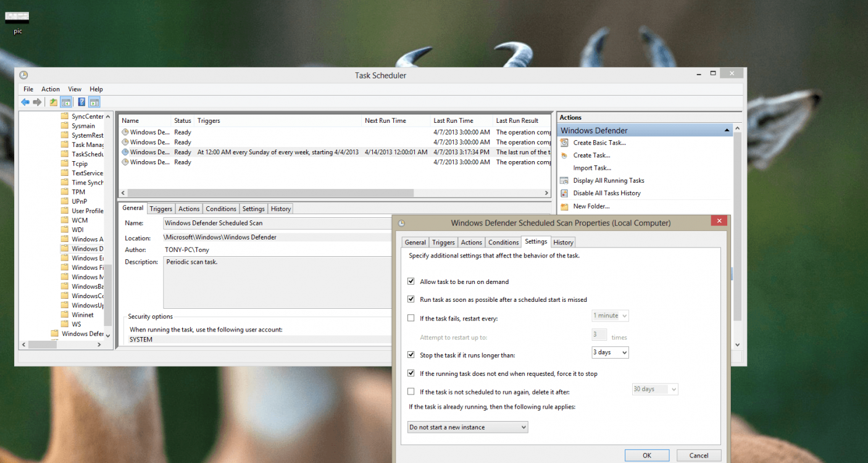Image resolution: width=868 pixels, height=463 pixels.
Task: Click the clock icon of the Sunday-trigger task
Action: click(x=125, y=152)
